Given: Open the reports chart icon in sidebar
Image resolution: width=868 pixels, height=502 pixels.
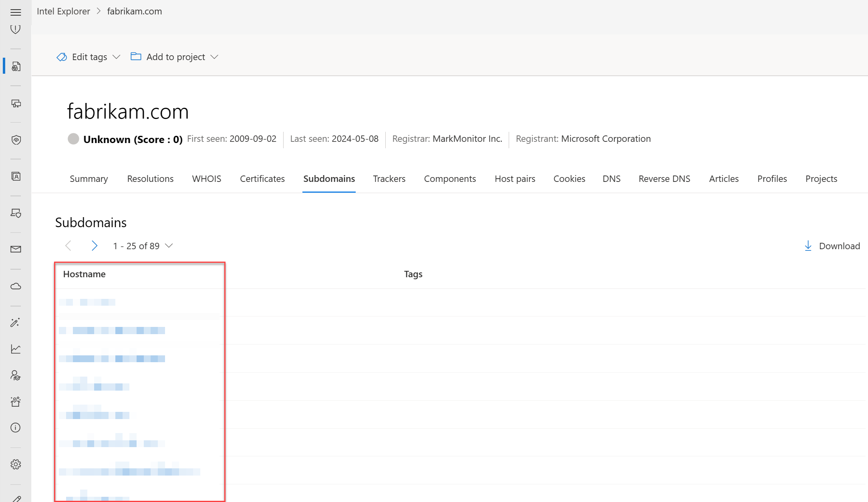Looking at the screenshot, I should [x=16, y=349].
